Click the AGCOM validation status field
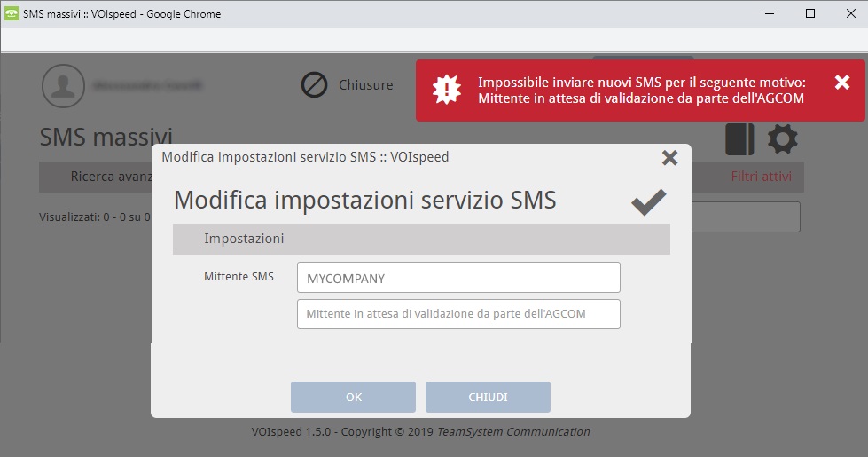 tap(458, 314)
